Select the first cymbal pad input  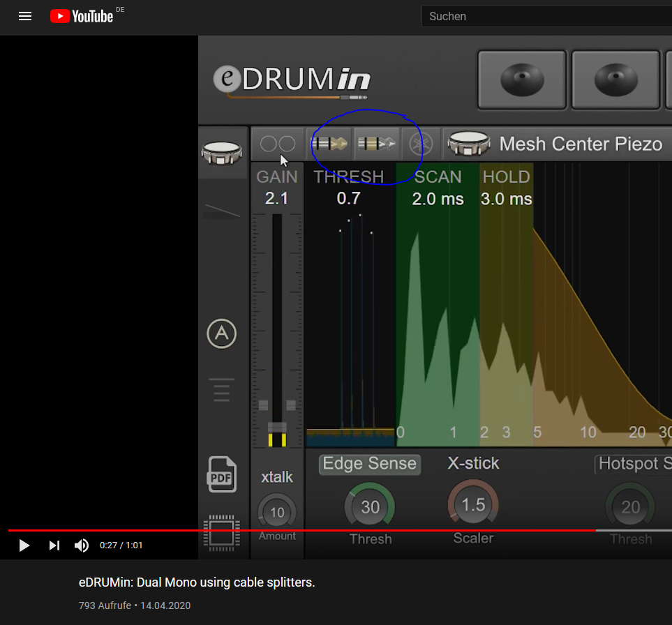point(522,80)
